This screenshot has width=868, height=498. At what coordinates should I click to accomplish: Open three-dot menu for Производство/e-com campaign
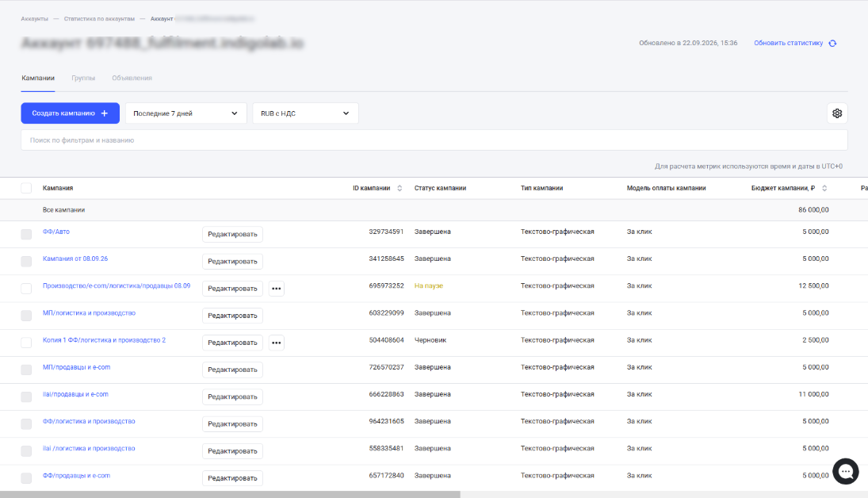[x=276, y=289]
